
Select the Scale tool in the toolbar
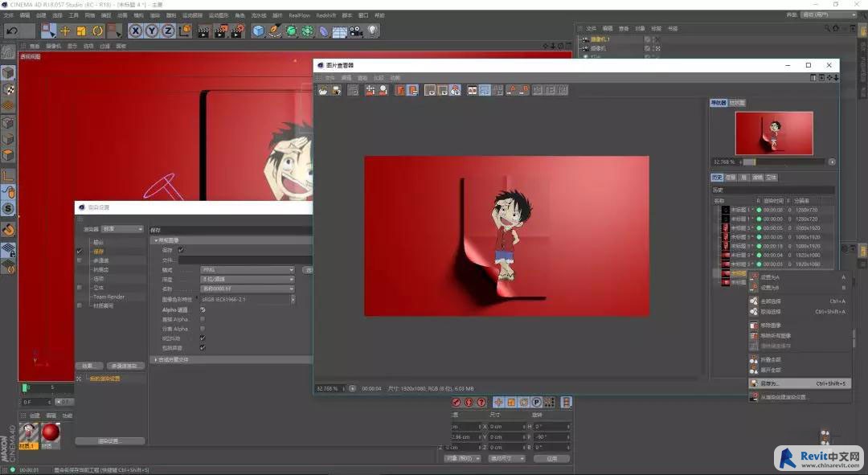[x=81, y=31]
